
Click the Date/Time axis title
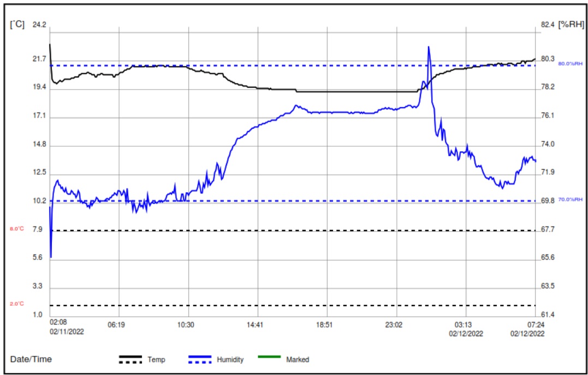(31, 359)
